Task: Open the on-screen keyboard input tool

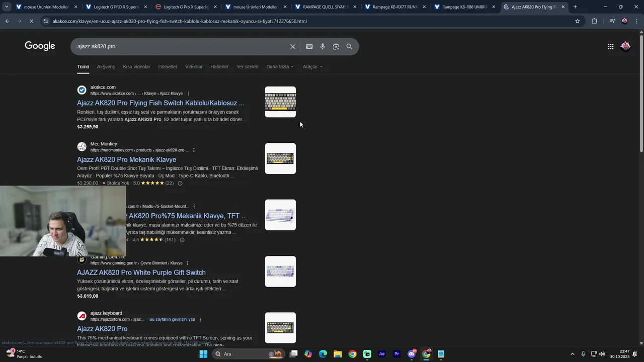Action: 309,46
